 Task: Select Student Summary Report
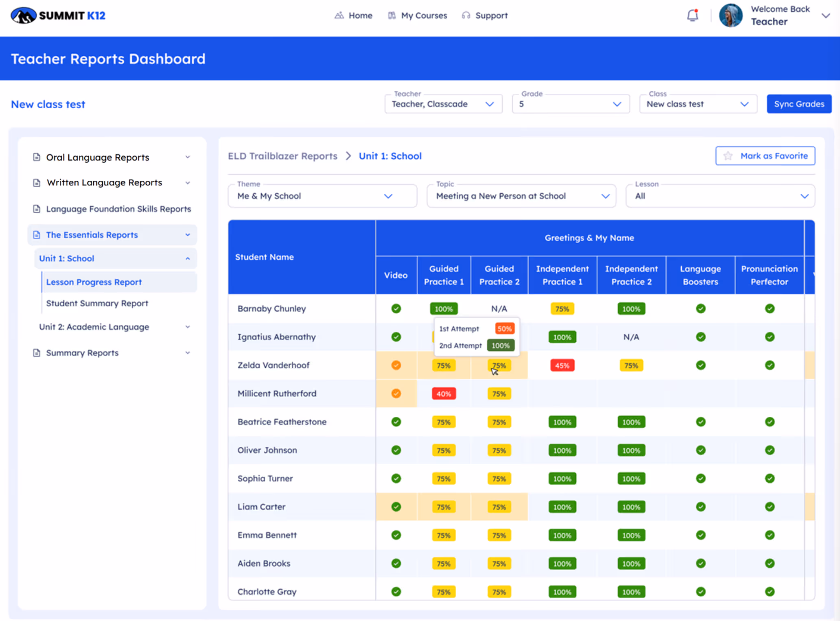click(97, 303)
